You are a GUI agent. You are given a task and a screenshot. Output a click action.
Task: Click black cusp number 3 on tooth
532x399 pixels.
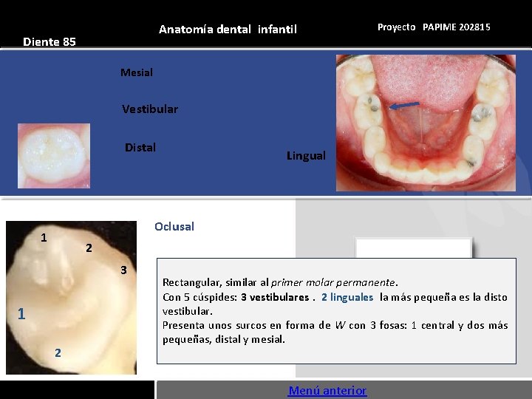[x=123, y=270]
